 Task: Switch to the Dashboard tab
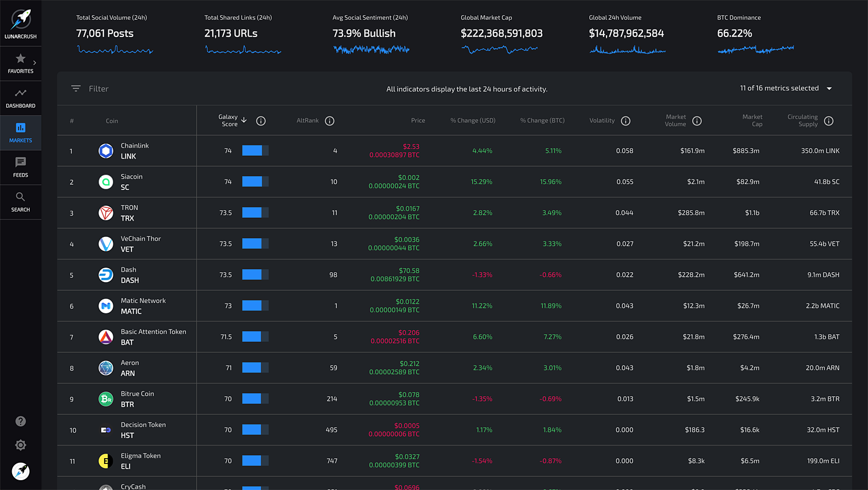20,98
